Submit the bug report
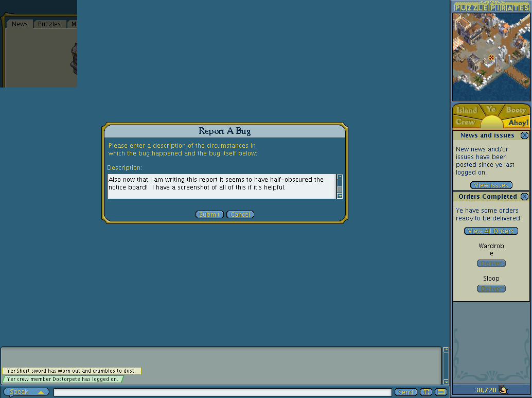 209,215
